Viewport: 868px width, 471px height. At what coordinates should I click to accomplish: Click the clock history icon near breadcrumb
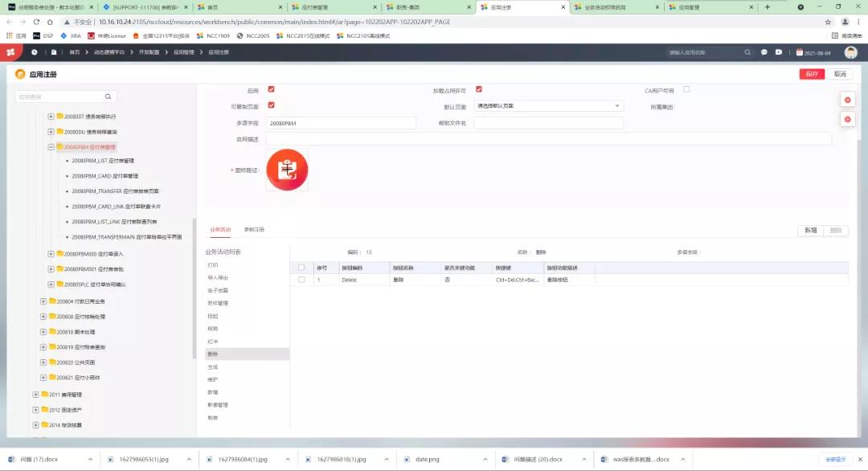(34, 51)
